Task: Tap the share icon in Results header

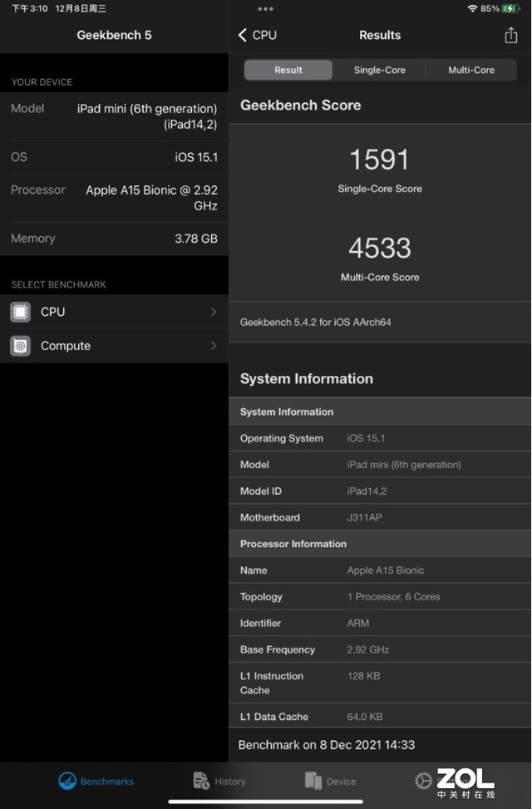Action: [x=510, y=35]
